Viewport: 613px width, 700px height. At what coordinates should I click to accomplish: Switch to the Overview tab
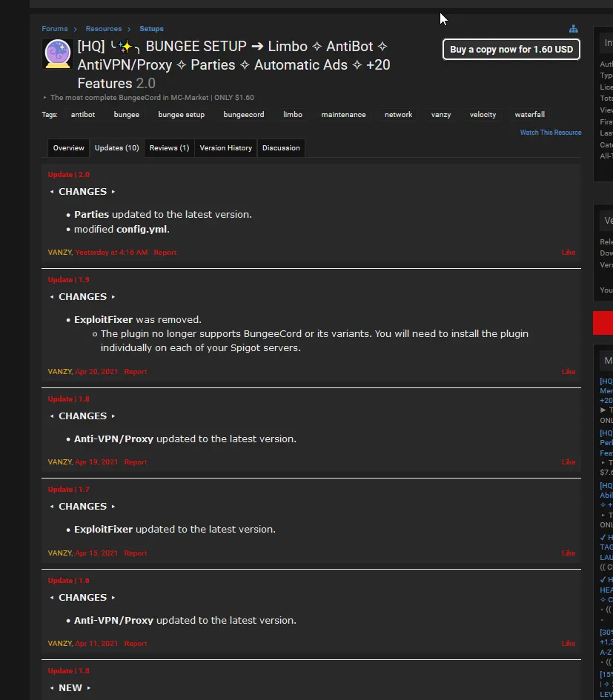pyautogui.click(x=68, y=148)
